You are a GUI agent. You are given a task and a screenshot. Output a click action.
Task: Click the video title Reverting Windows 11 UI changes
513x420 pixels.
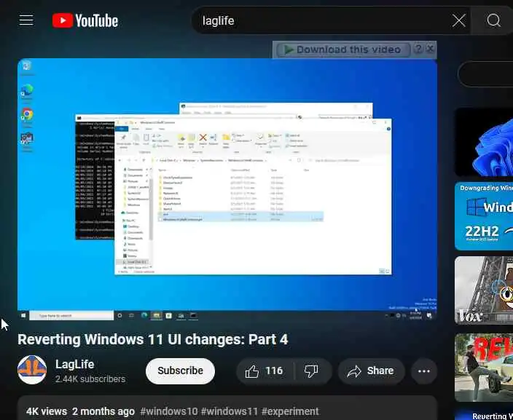tap(153, 339)
